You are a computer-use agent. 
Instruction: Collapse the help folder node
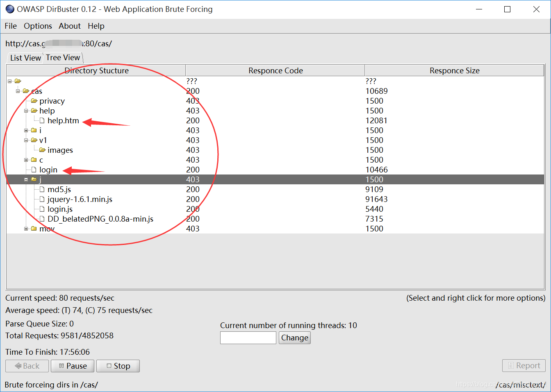(x=26, y=111)
